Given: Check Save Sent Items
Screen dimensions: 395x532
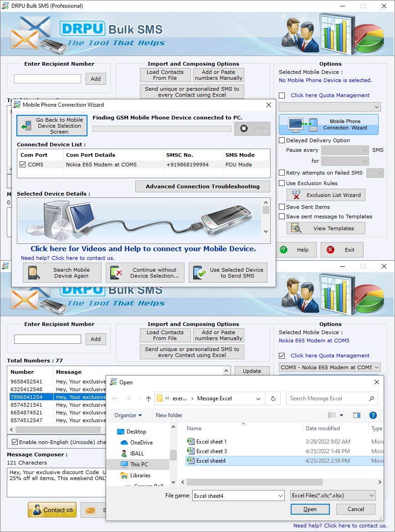Looking at the screenshot, I should click(x=281, y=206).
